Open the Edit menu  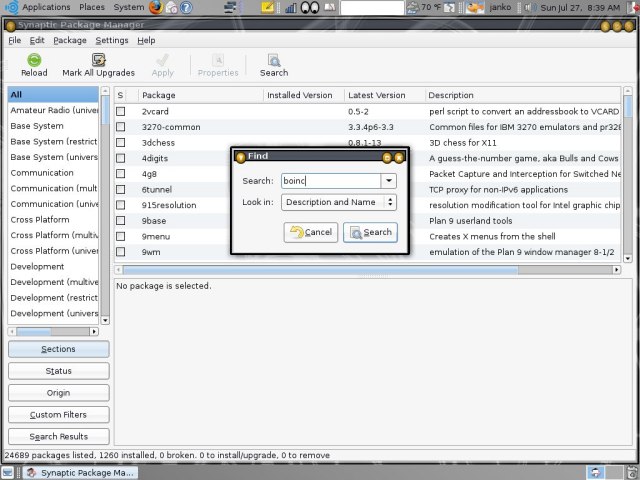pyautogui.click(x=37, y=40)
